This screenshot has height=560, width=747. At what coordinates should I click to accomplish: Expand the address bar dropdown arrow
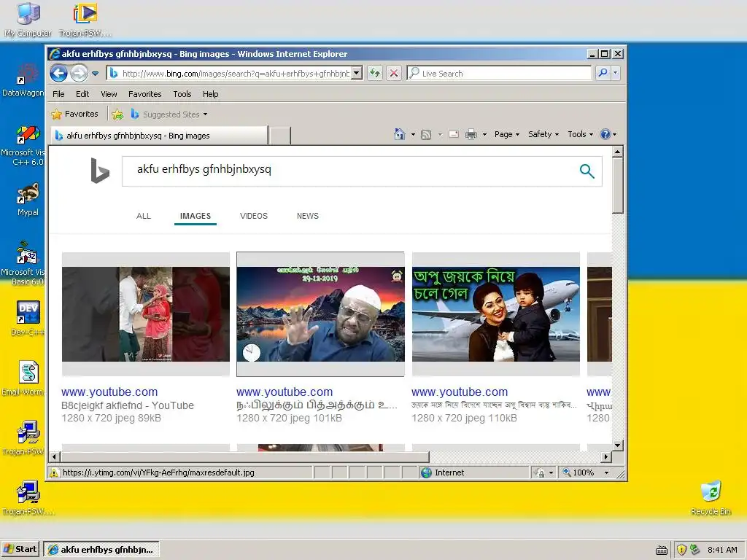point(357,74)
